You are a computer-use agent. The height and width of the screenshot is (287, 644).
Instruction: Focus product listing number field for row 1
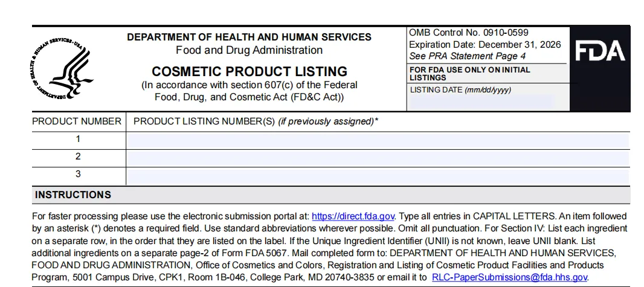[378, 141]
